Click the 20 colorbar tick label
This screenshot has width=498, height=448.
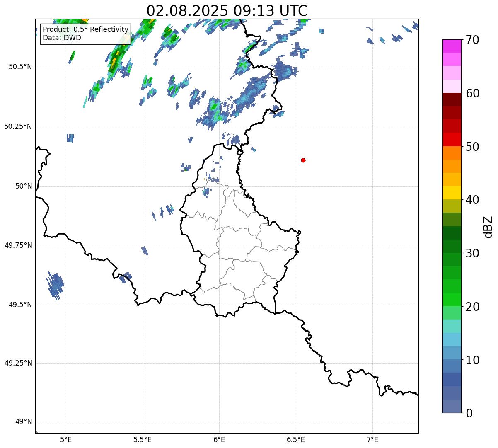point(472,307)
